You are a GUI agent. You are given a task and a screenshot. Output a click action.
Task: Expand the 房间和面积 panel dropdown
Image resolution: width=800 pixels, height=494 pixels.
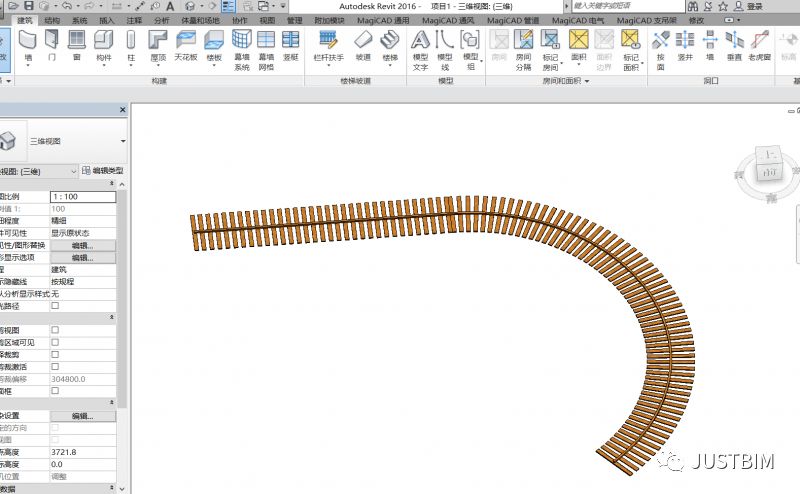point(587,81)
